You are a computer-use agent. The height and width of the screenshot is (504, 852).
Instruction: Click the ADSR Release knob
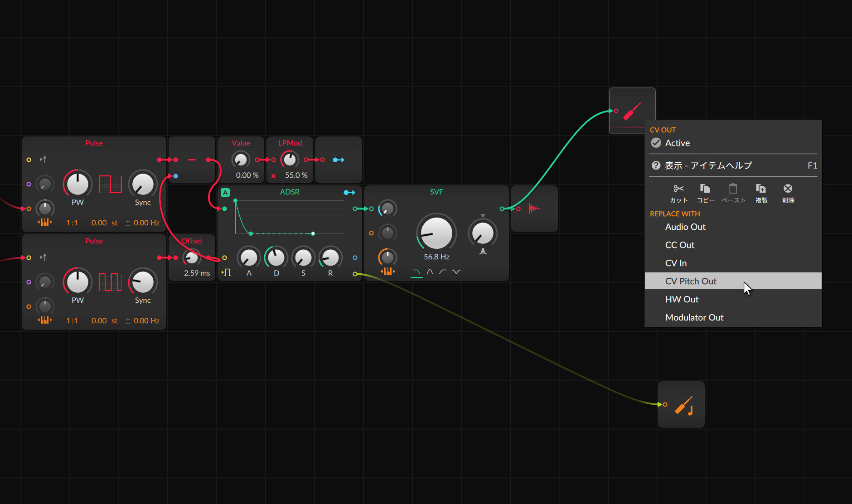coord(330,257)
